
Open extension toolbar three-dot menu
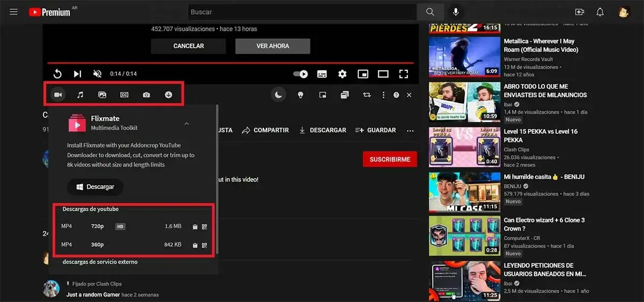383,95
